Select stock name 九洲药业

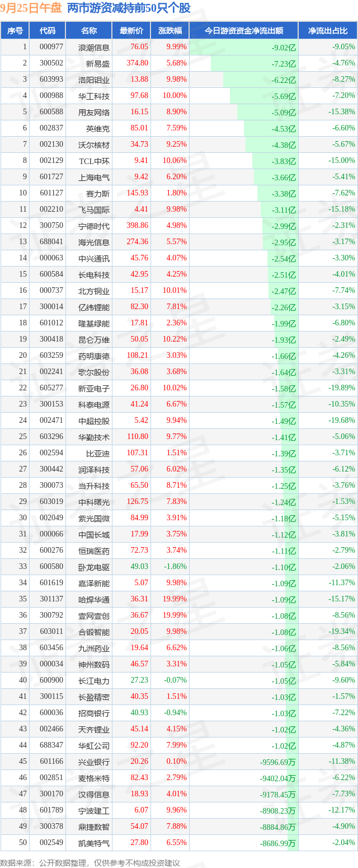94,648
